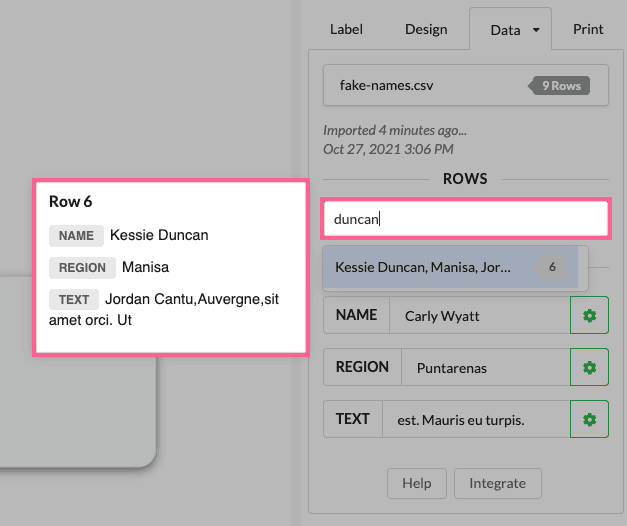Click Manisa in the row preview

click(146, 267)
